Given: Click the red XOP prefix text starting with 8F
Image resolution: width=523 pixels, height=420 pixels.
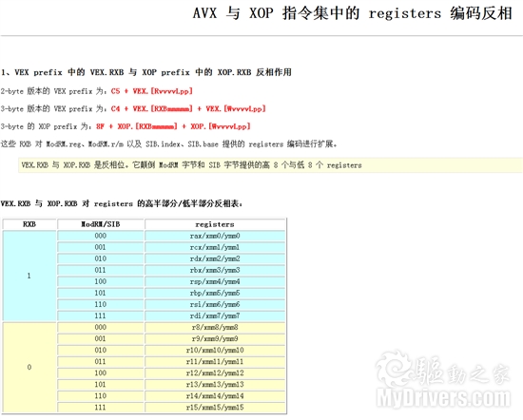Looking at the screenshot, I should [173, 126].
